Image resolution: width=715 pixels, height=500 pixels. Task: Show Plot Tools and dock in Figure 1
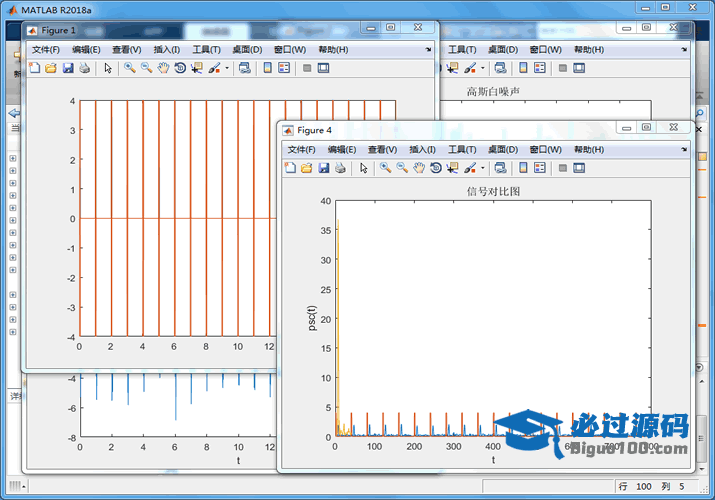pos(323,68)
